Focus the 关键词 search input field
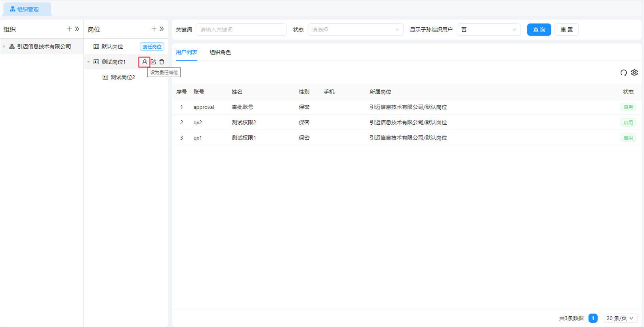Image resolution: width=644 pixels, height=327 pixels. click(x=241, y=30)
